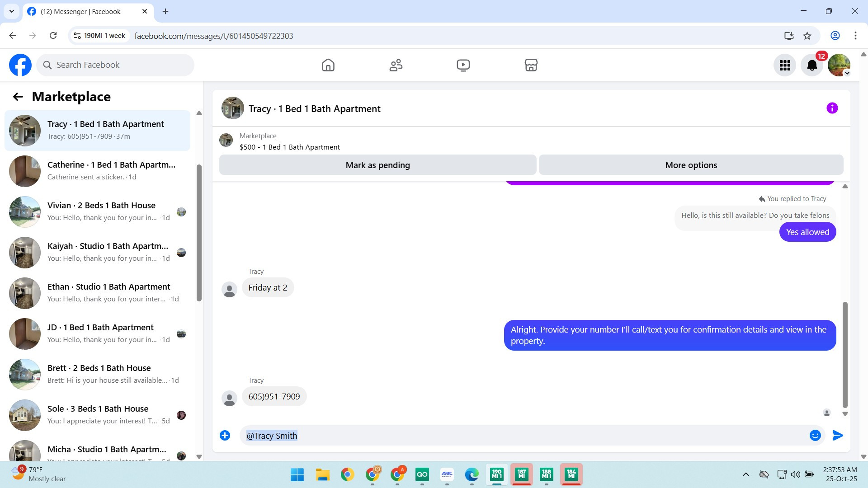Switch to the 188 MI taskbar app

(547, 474)
